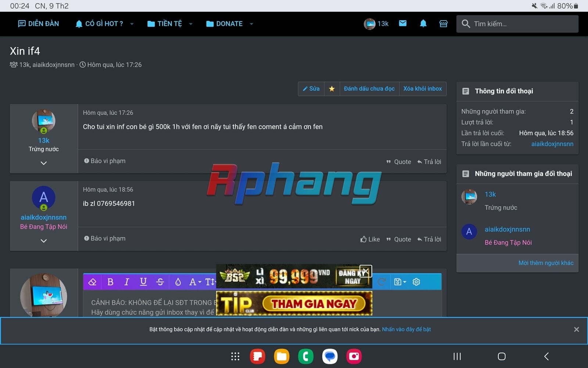Screen dimensions: 588x368
Task: Open 13k link in participants panel
Action: (490, 194)
